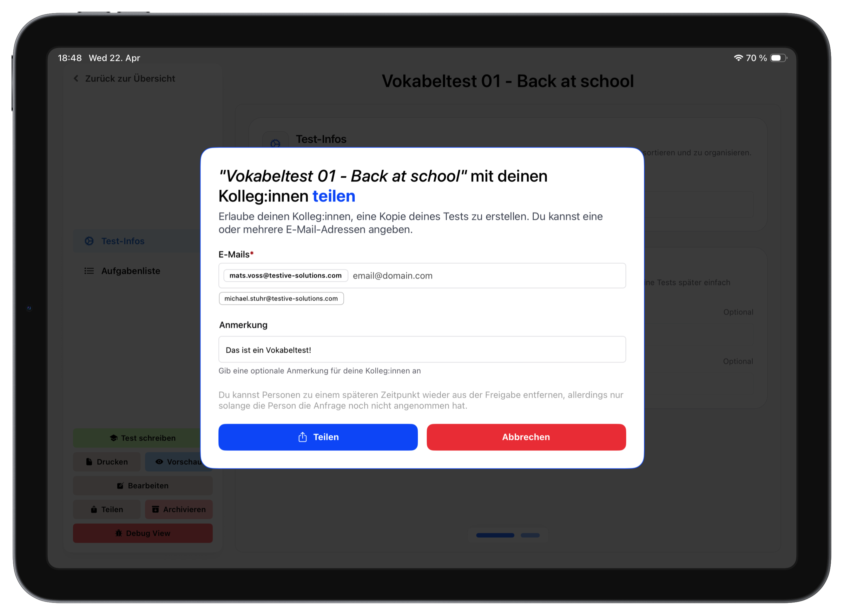Click the archive box icon on Archivieren
This screenshot has width=844, height=616.
coord(155,510)
